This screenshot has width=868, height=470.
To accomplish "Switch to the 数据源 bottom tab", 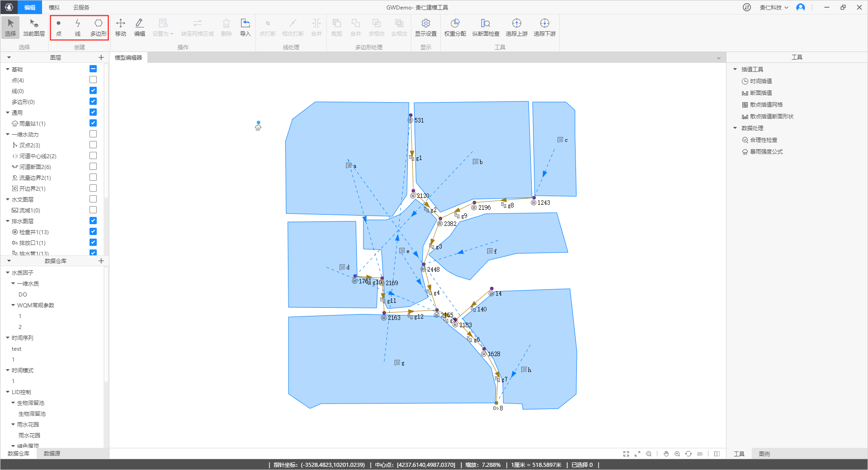I will (x=52, y=453).
